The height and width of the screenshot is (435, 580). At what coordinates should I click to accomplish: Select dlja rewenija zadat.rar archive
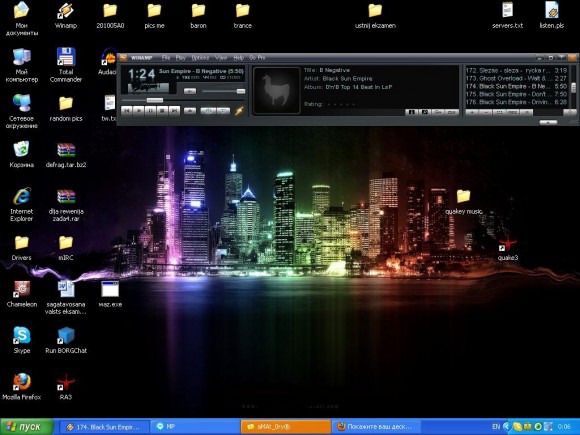tap(66, 205)
